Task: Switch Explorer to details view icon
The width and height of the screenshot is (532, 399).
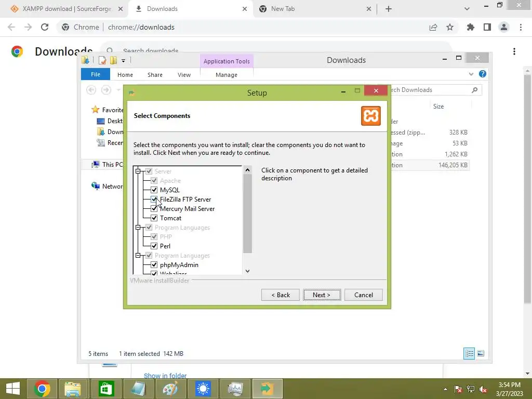Action: click(x=469, y=353)
